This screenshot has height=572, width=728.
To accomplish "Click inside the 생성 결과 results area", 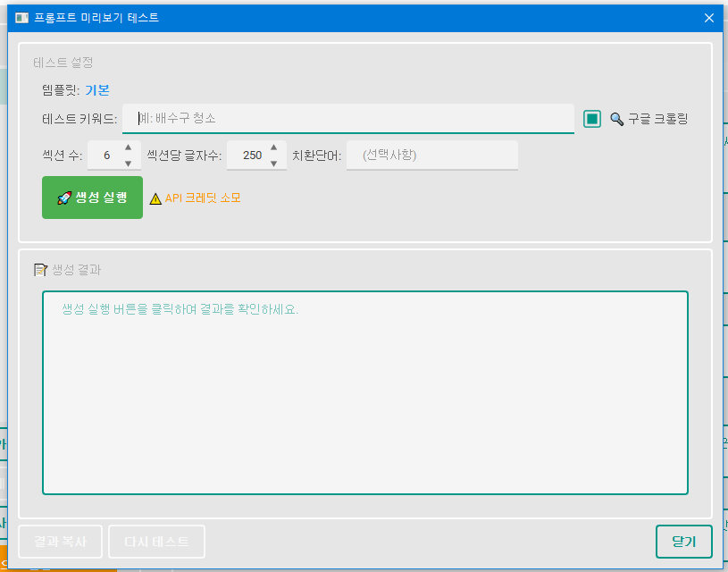I will (364, 393).
